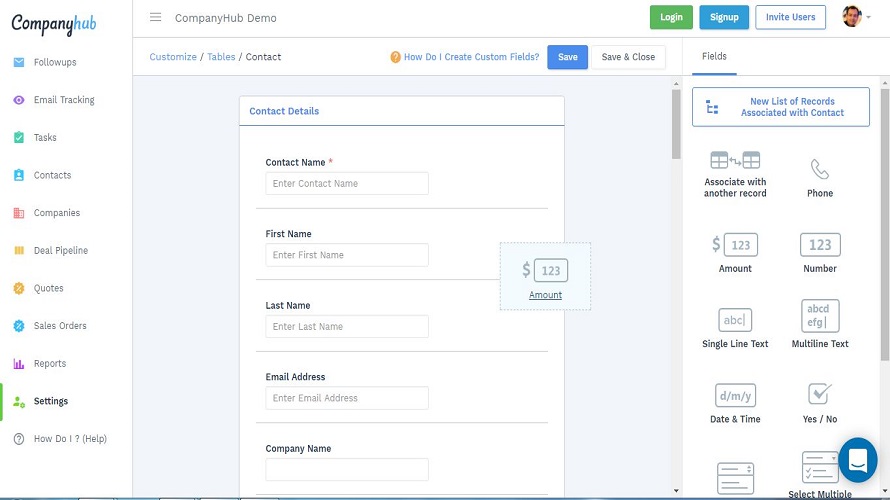Click the CompanyHub Demo title
The image size is (890, 500).
point(225,18)
